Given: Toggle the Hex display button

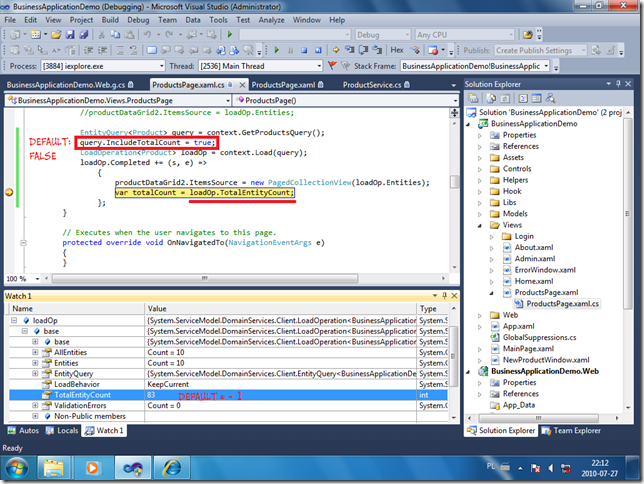Looking at the screenshot, I should [397, 50].
